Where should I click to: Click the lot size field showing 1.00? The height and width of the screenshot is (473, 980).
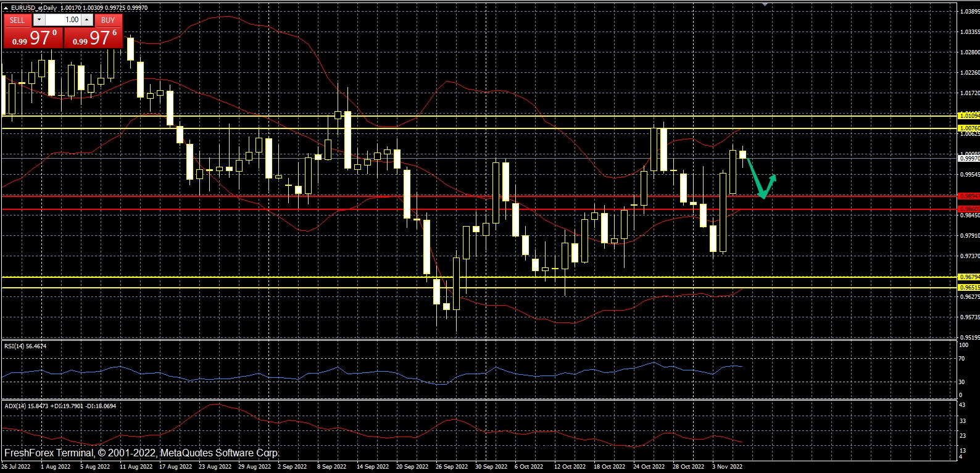(x=63, y=20)
